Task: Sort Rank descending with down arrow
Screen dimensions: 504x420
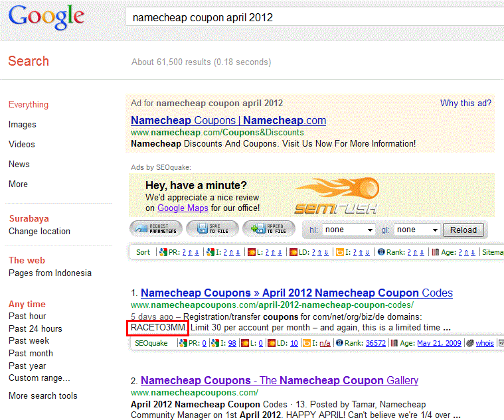Action: [422, 253]
